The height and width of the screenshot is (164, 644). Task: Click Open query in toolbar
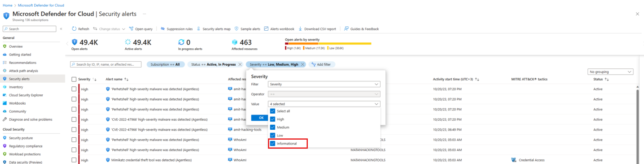141,29
